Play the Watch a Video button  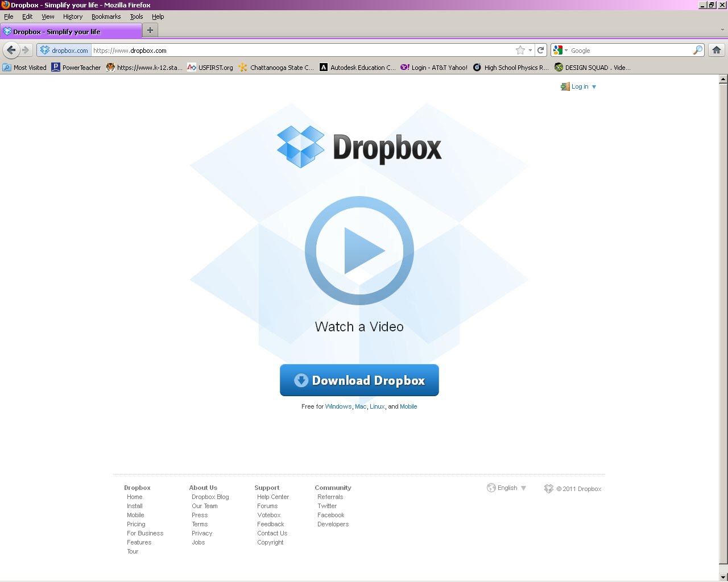359,251
